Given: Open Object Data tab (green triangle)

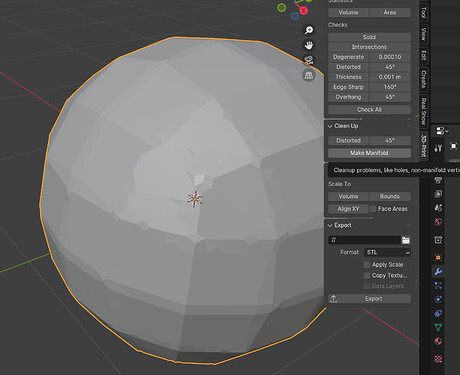Looking at the screenshot, I should [x=438, y=327].
